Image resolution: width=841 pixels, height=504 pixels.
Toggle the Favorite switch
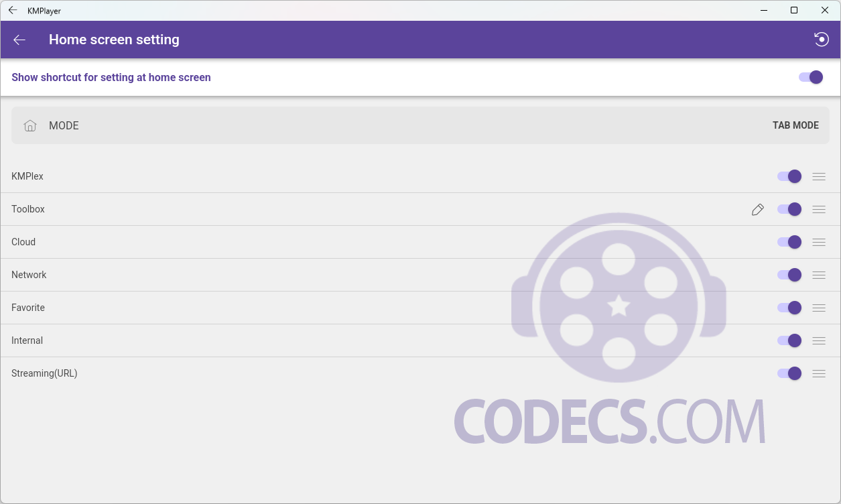click(x=789, y=308)
